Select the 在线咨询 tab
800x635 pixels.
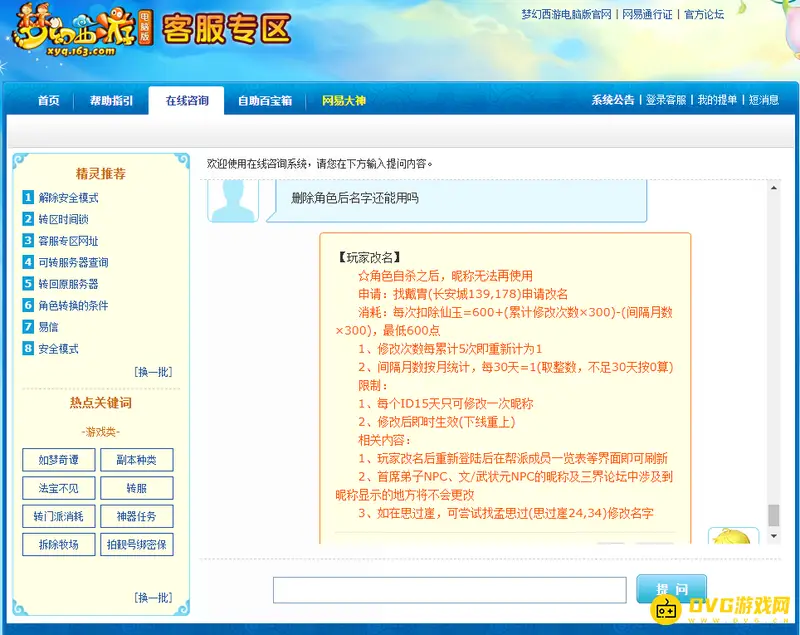[x=187, y=100]
